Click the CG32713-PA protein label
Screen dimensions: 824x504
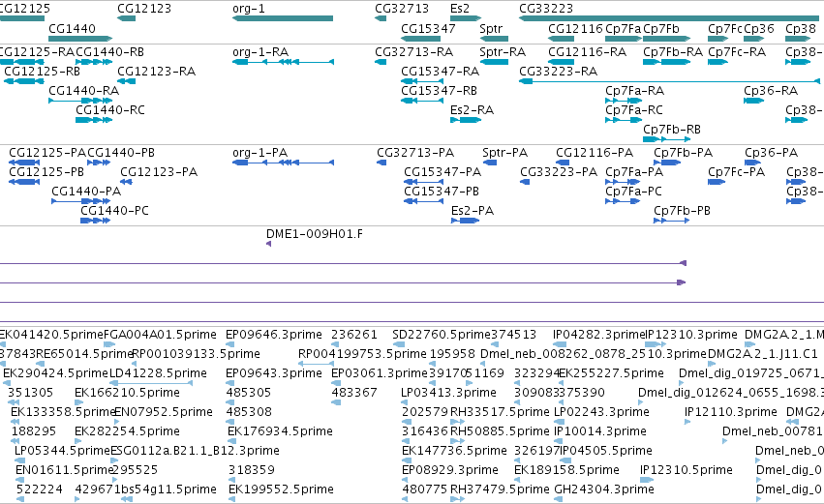pyautogui.click(x=415, y=153)
